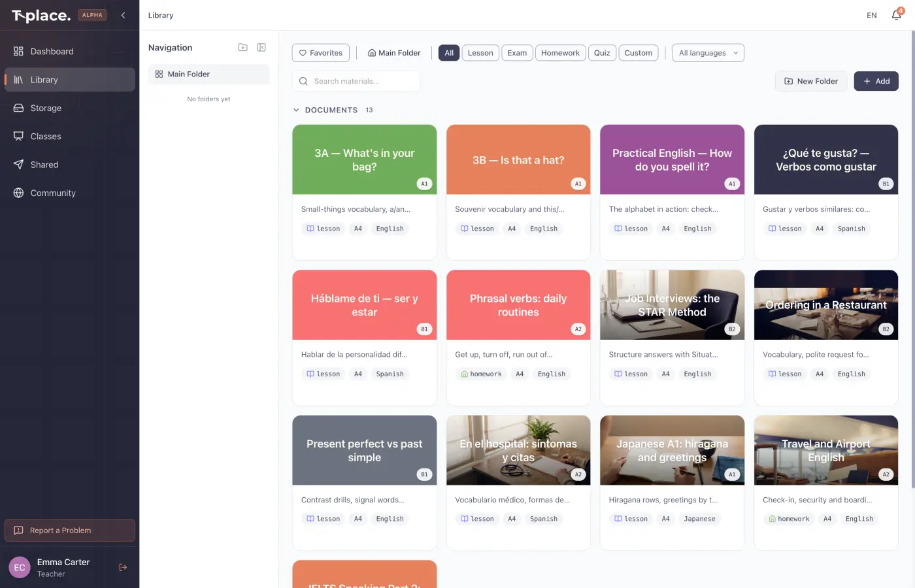Click the log out icon beside Emma Carter

[x=123, y=568]
